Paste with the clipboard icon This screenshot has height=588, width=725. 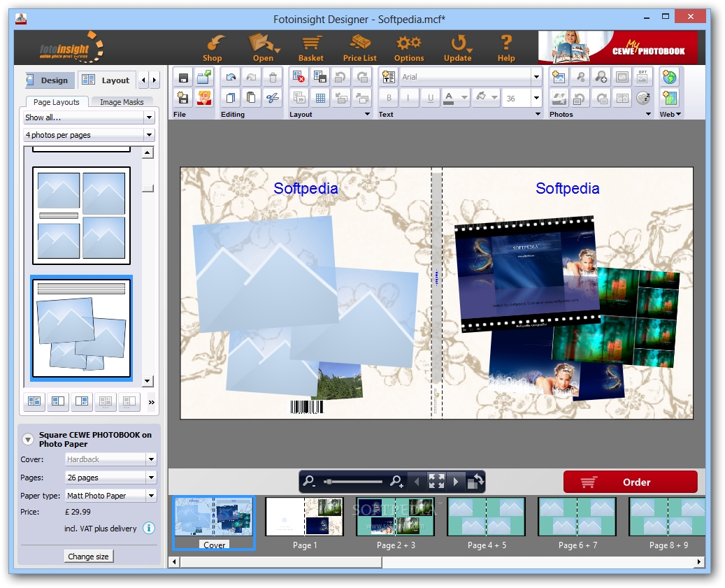point(251,98)
